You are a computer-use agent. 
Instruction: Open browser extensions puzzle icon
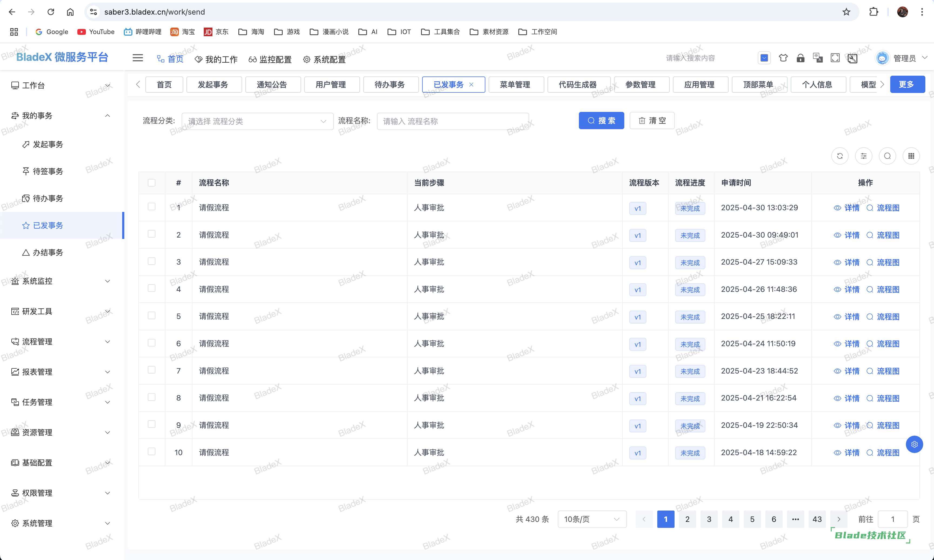(874, 12)
